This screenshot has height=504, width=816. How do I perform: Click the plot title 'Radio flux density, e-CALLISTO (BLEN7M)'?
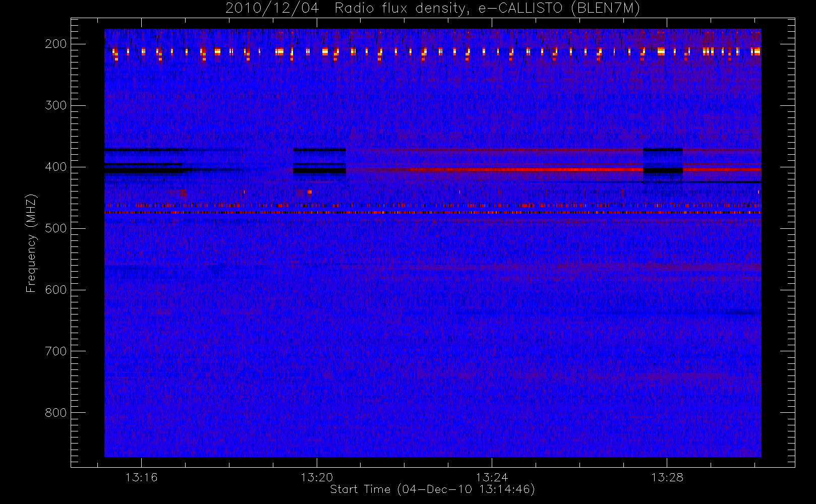click(x=487, y=9)
